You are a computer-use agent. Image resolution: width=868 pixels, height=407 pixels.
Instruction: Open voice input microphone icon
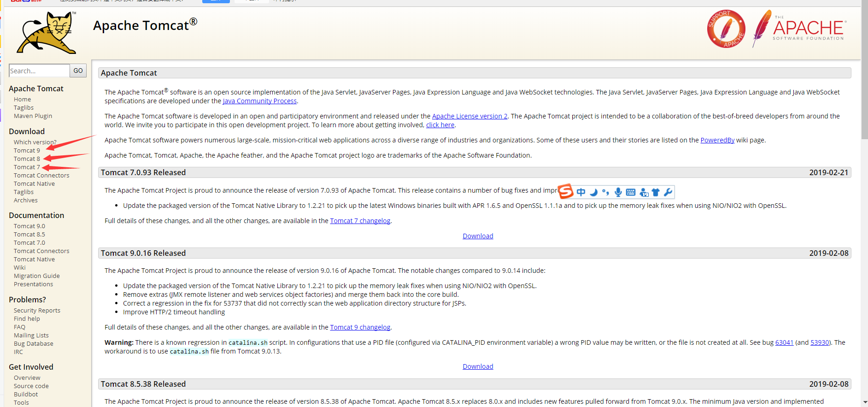(x=618, y=192)
